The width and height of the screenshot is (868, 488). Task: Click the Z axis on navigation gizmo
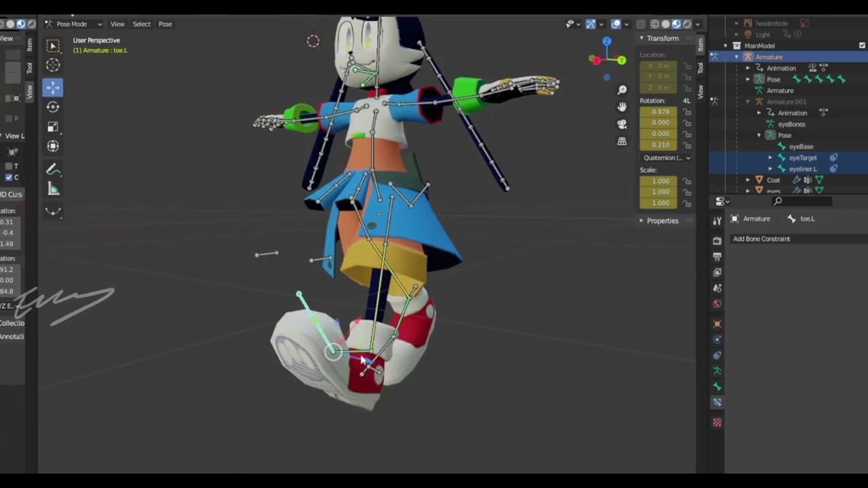(x=607, y=41)
